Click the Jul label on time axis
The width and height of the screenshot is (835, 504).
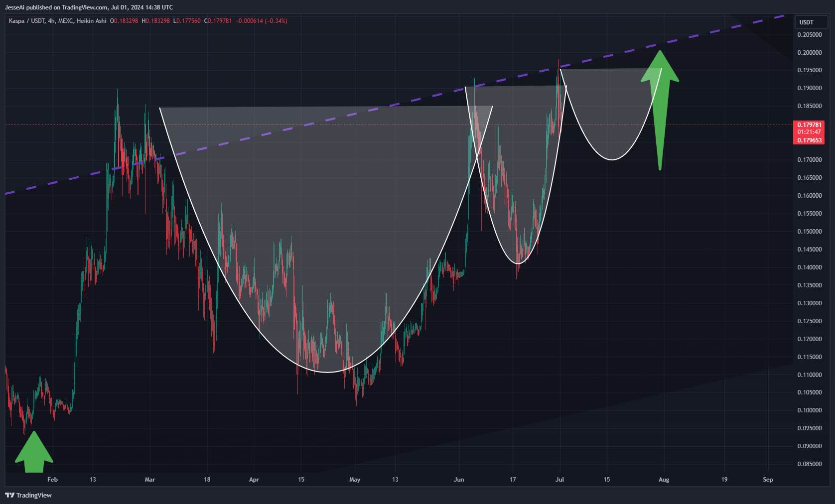559,480
